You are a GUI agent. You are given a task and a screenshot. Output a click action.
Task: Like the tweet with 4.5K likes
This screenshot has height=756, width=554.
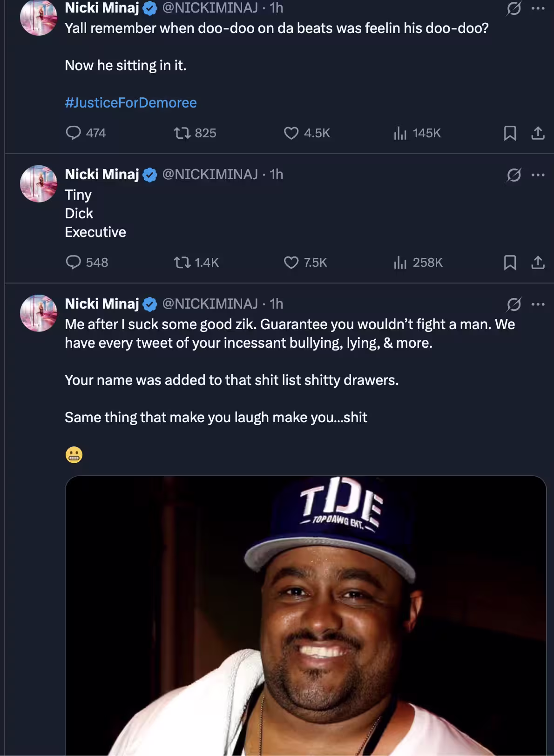pos(307,133)
